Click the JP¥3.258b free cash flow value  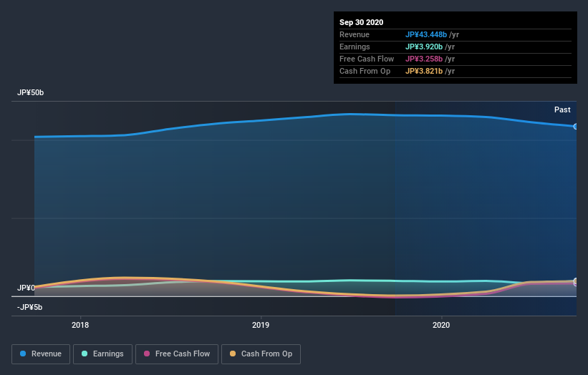[424, 59]
